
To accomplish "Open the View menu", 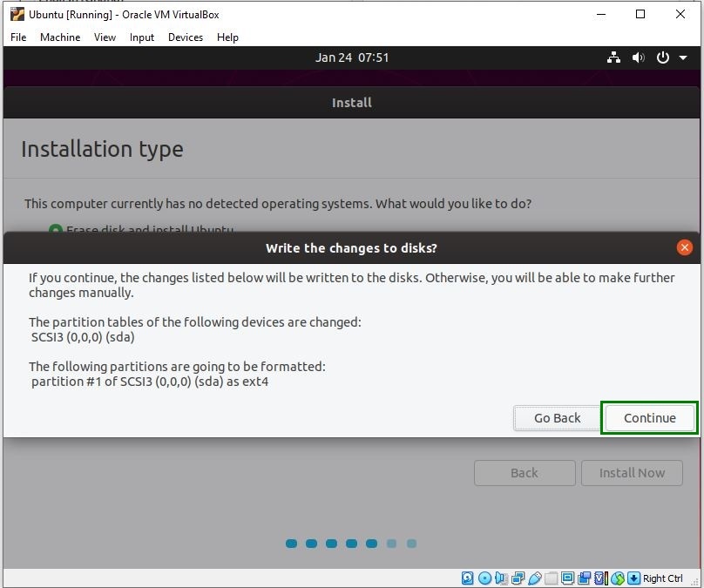I will [x=105, y=37].
